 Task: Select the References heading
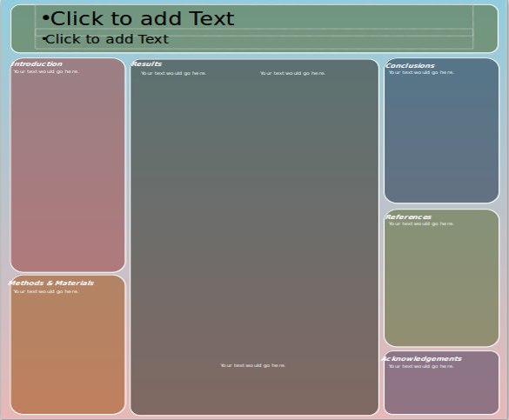(x=408, y=217)
